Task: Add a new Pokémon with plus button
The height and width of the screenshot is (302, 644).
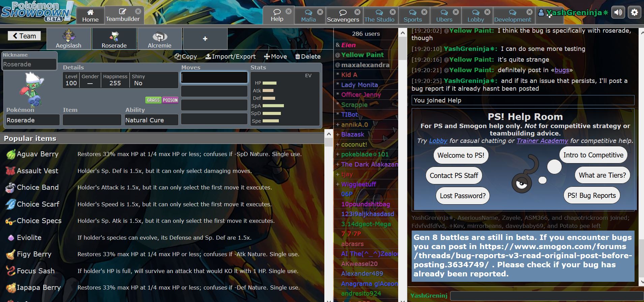Action: tap(205, 39)
